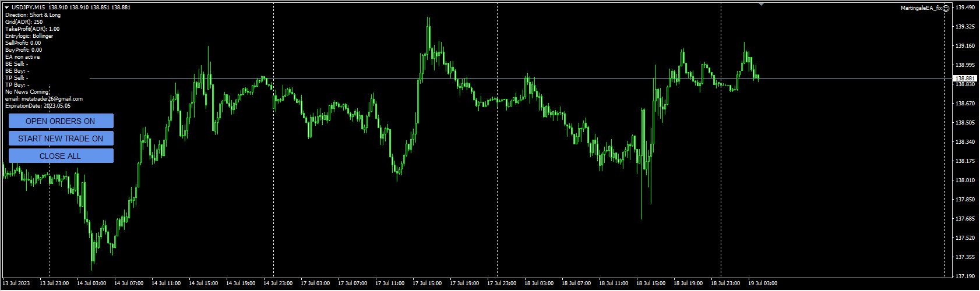Hit the CLOSE ALL button
The width and height of the screenshot is (980, 291).
click(61, 156)
